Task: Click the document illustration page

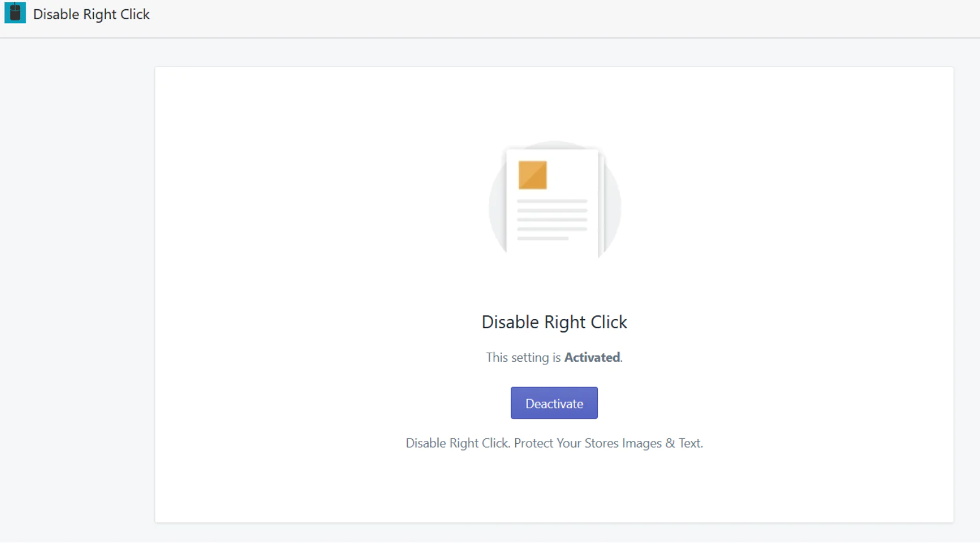Action: [x=552, y=203]
